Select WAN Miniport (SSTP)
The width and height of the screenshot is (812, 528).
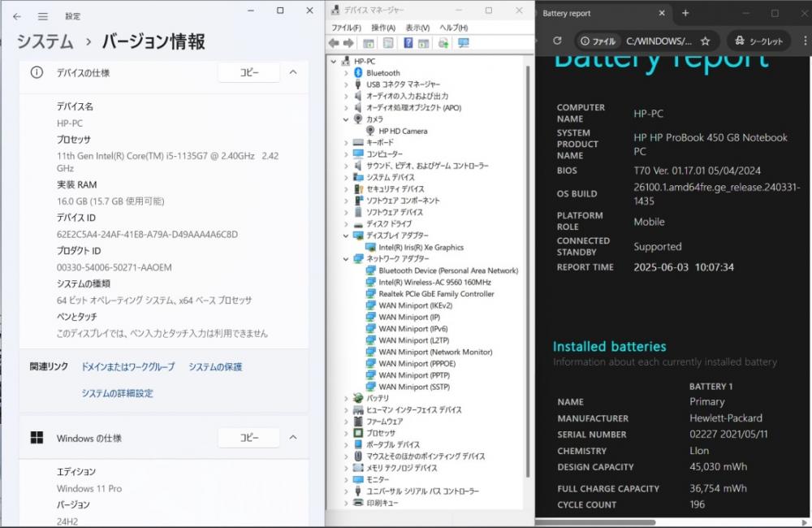tap(414, 387)
